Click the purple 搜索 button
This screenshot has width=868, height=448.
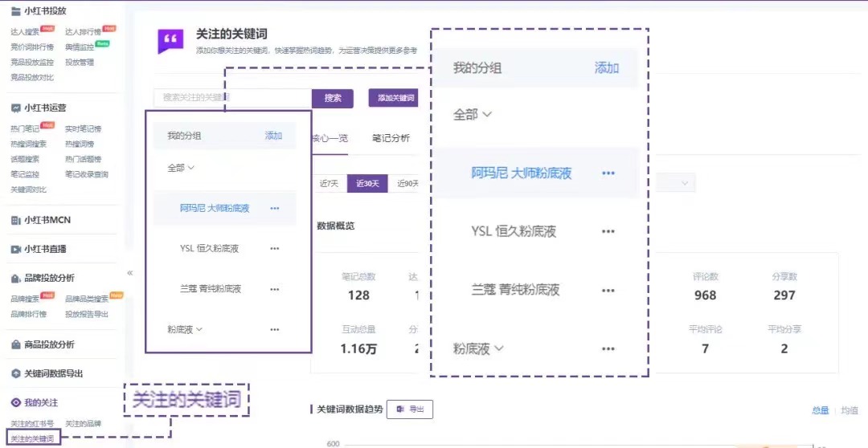333,98
